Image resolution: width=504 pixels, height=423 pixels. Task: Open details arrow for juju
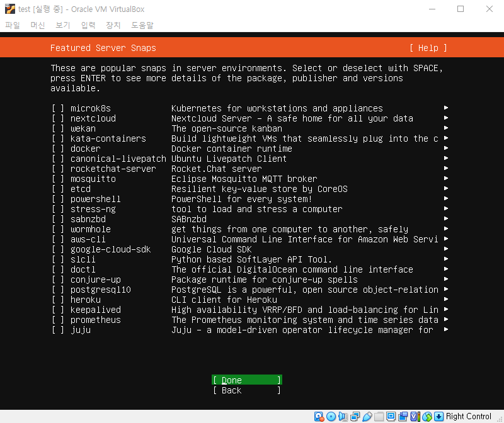pyautogui.click(x=446, y=330)
